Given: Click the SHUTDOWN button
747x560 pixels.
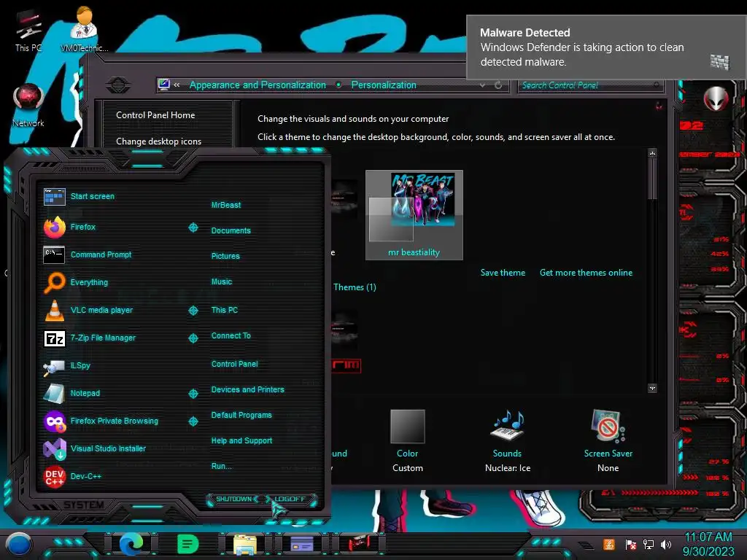Looking at the screenshot, I should click(233, 499).
